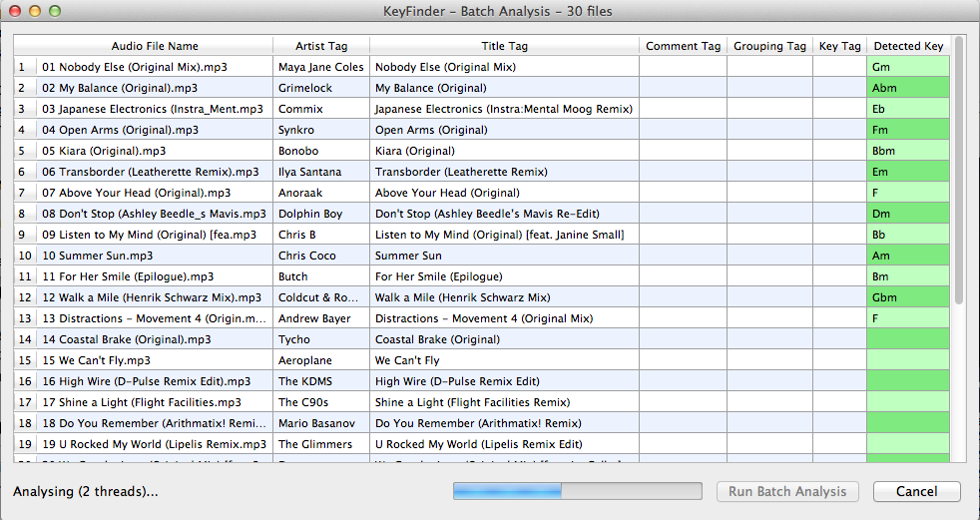Click row number 12 header

pyautogui.click(x=25, y=296)
